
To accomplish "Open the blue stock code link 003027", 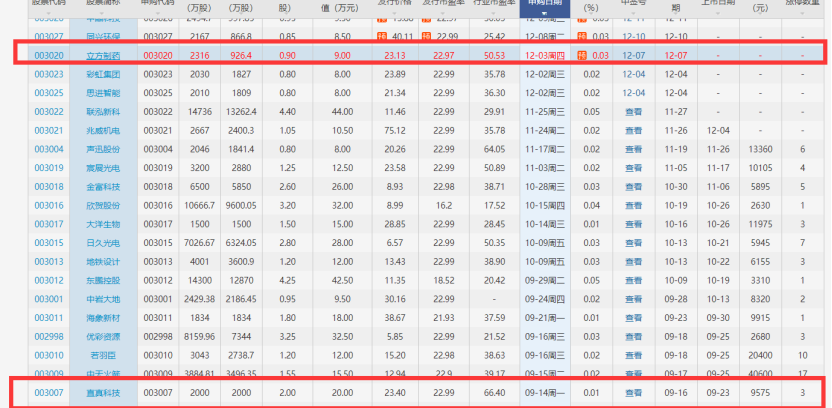I will point(49,37).
